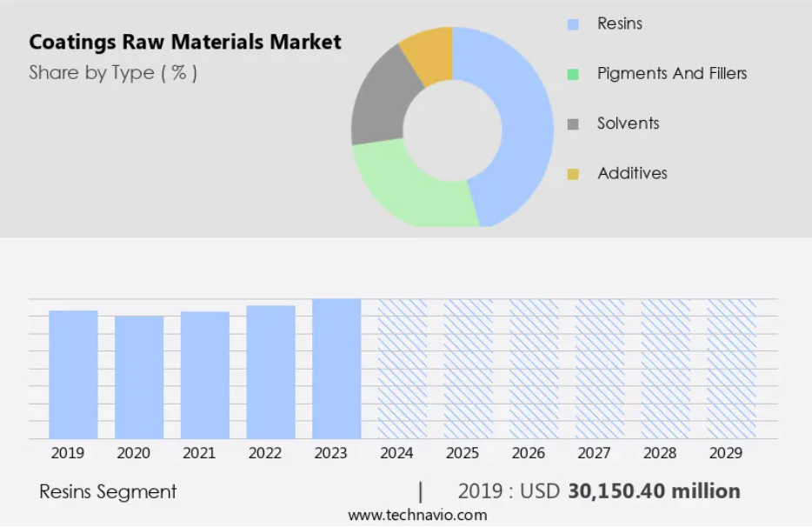Click the hatched 2024 forecast bar

click(x=403, y=369)
